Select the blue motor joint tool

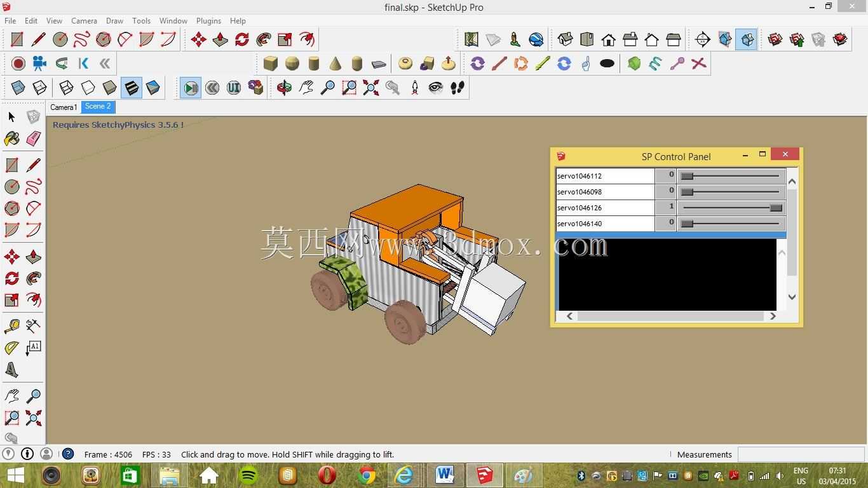coord(564,64)
